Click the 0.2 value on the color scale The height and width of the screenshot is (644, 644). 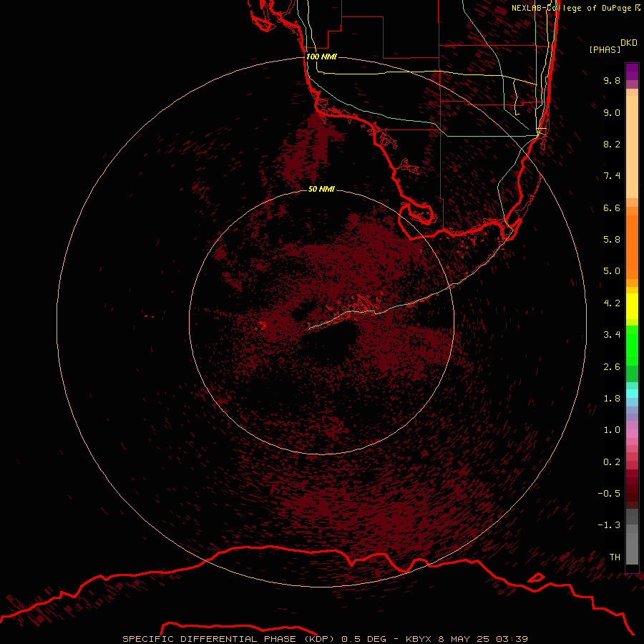point(612,462)
